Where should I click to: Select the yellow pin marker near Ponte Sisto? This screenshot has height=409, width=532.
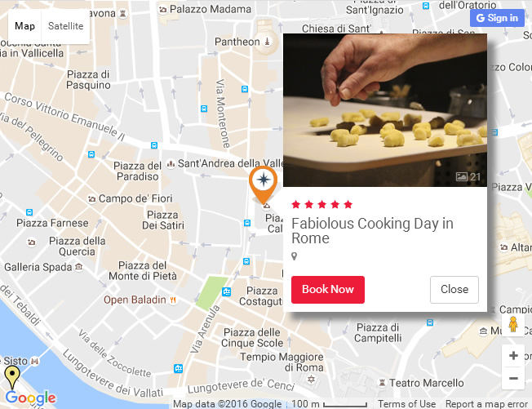[x=12, y=377]
